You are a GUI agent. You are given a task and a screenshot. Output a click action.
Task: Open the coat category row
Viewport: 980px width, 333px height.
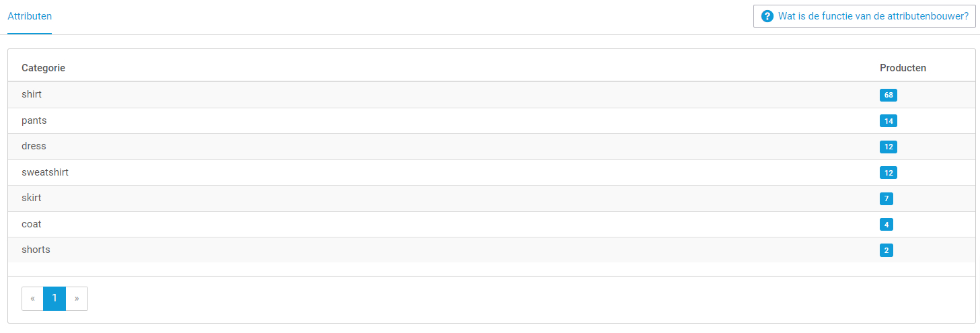pyautogui.click(x=32, y=224)
